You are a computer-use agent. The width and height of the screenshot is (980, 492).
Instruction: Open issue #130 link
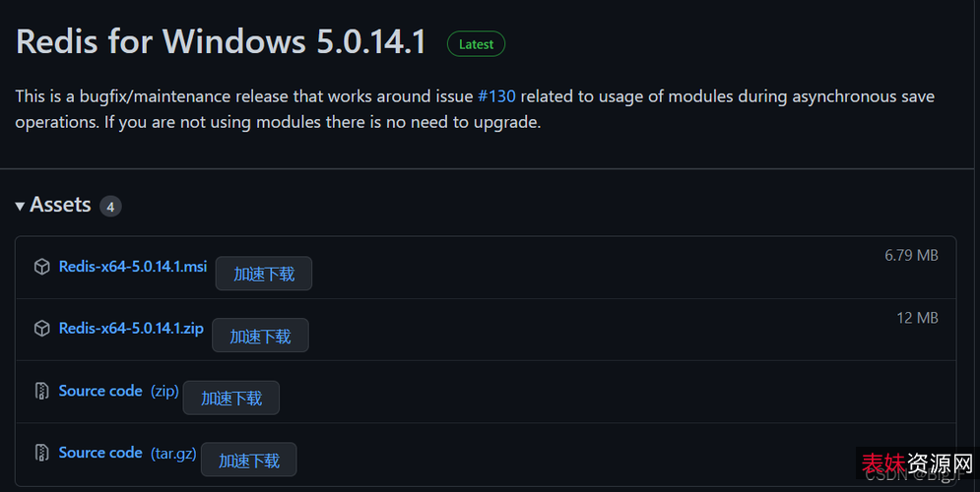(496, 96)
